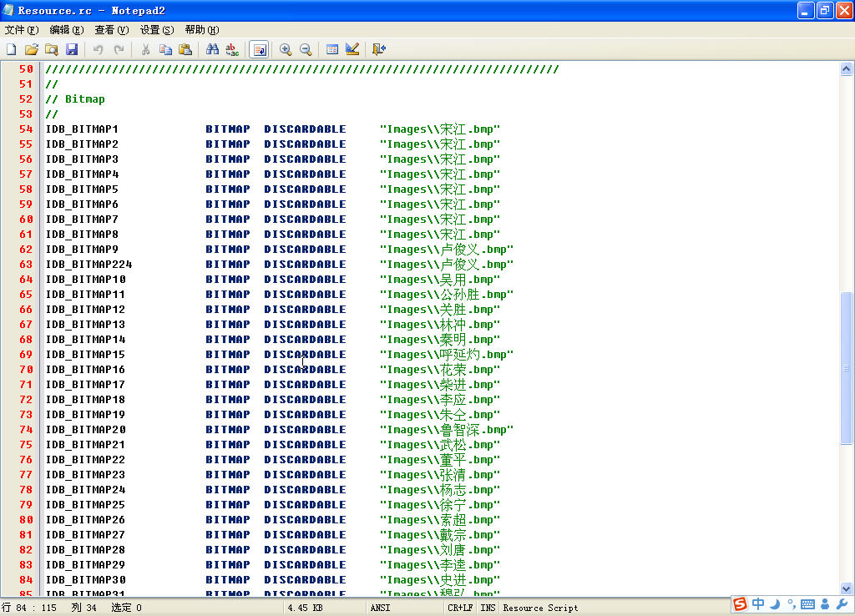Click the vertical scrollbar down arrow
The height and width of the screenshot is (616, 855).
(847, 589)
